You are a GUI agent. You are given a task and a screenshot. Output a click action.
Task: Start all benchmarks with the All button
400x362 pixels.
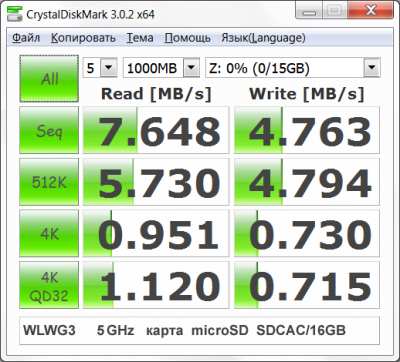click(49, 79)
